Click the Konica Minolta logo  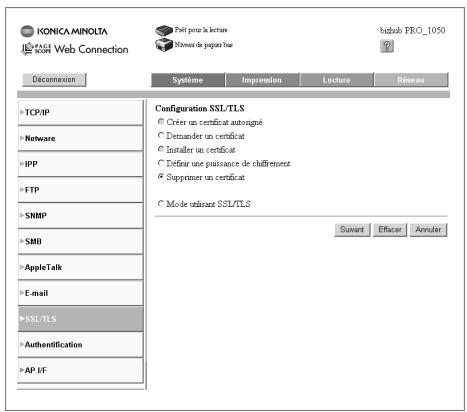click(64, 31)
